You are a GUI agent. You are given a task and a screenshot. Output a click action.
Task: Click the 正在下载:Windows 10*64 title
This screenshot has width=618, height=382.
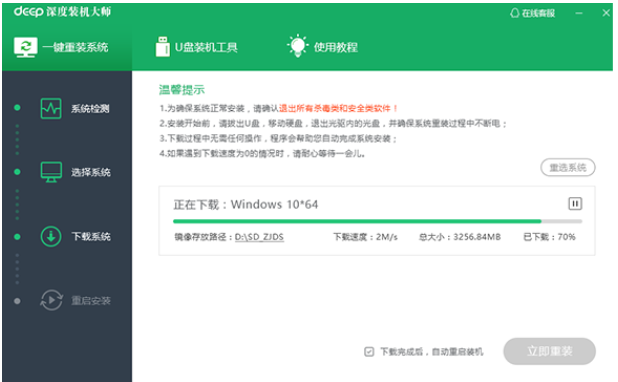246,205
